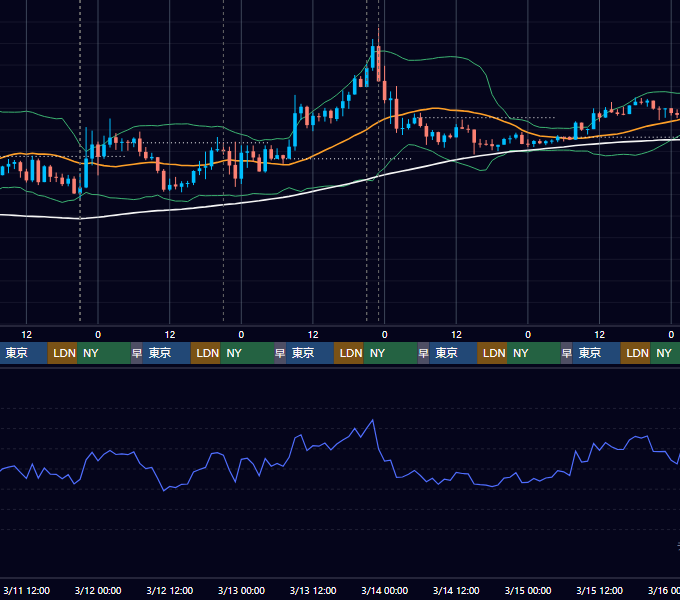Click the oscillator line's highest peak in lower pane
Image resolution: width=680 pixels, height=600 pixels.
373,421
